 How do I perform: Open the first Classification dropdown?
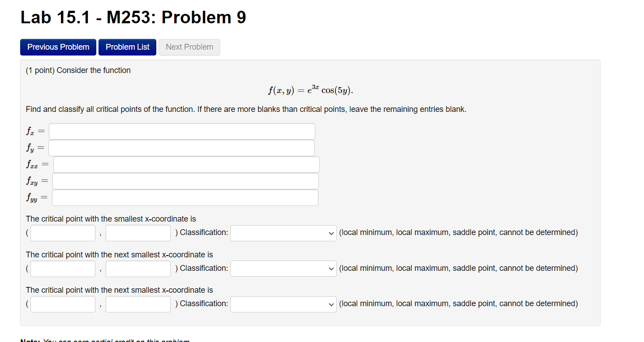(x=283, y=233)
